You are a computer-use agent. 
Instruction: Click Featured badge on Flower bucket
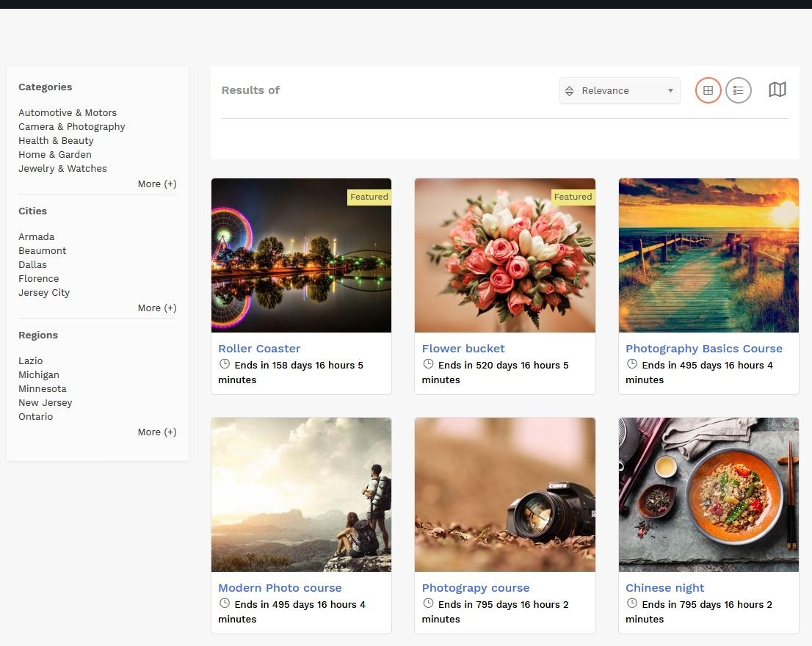point(573,197)
